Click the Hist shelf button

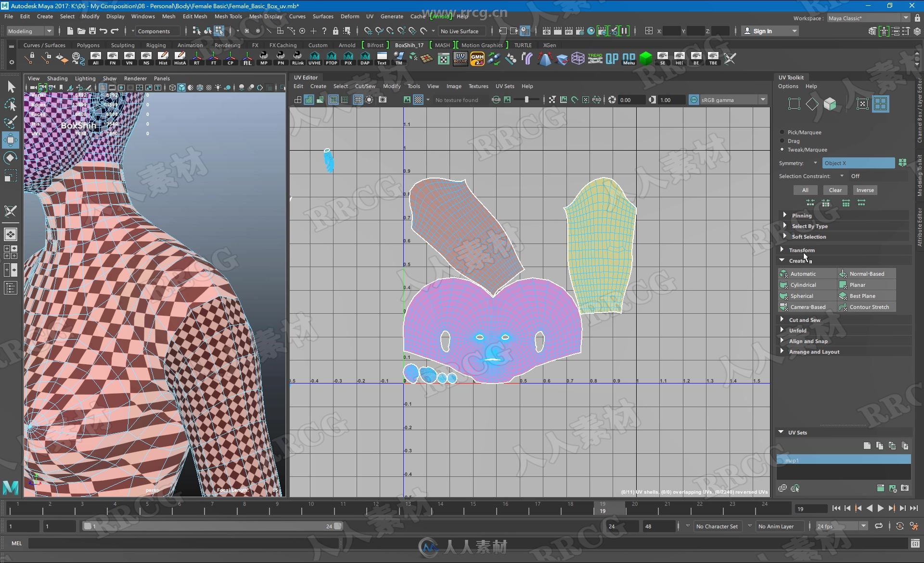coord(163,59)
